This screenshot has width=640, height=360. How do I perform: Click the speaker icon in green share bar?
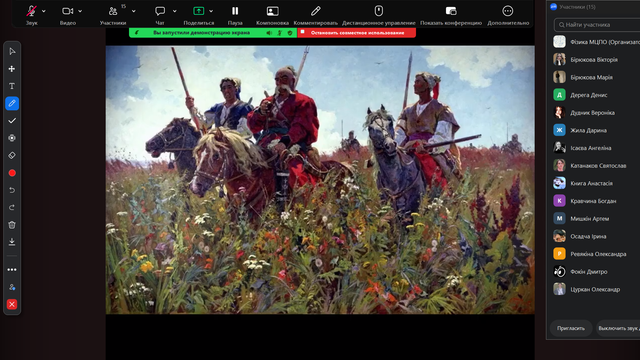point(269,33)
